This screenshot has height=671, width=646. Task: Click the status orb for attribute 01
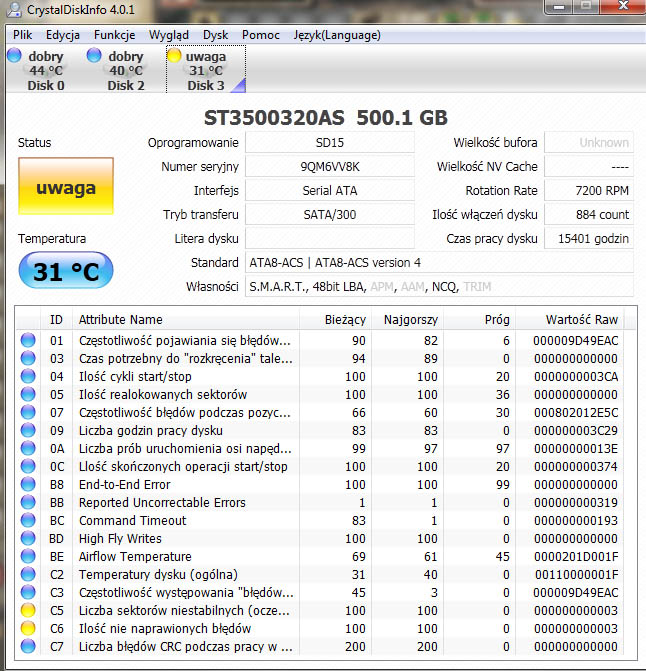28,340
